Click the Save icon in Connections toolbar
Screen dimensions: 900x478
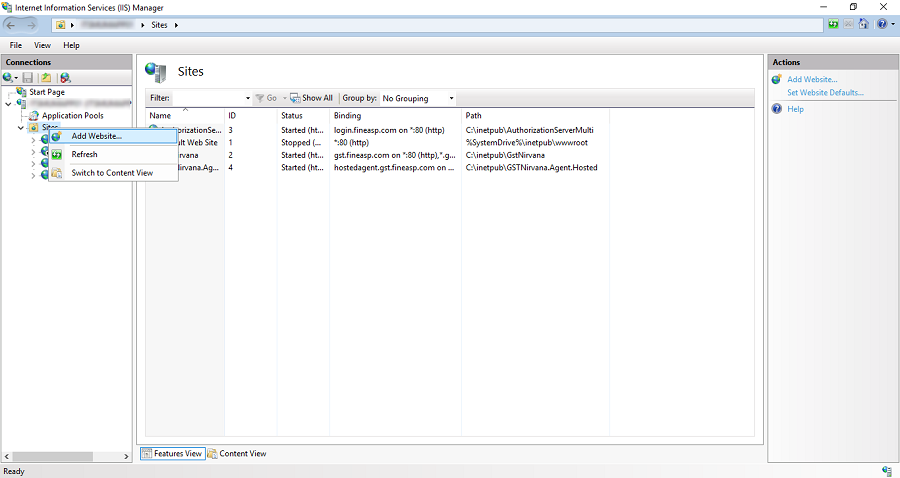[x=28, y=77]
